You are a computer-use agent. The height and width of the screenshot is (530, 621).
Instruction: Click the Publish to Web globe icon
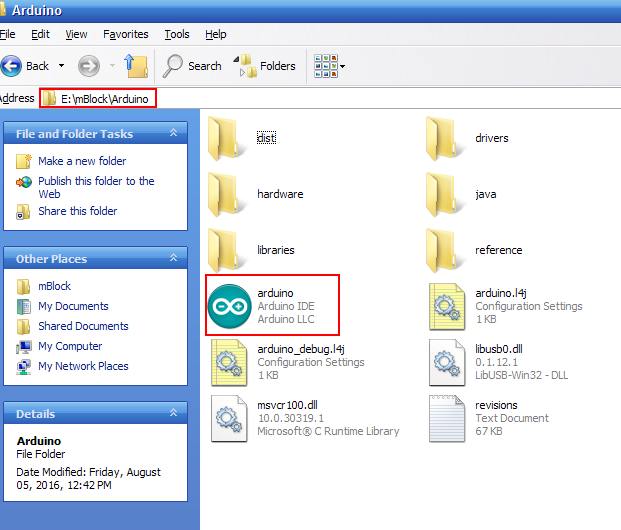[x=24, y=182]
